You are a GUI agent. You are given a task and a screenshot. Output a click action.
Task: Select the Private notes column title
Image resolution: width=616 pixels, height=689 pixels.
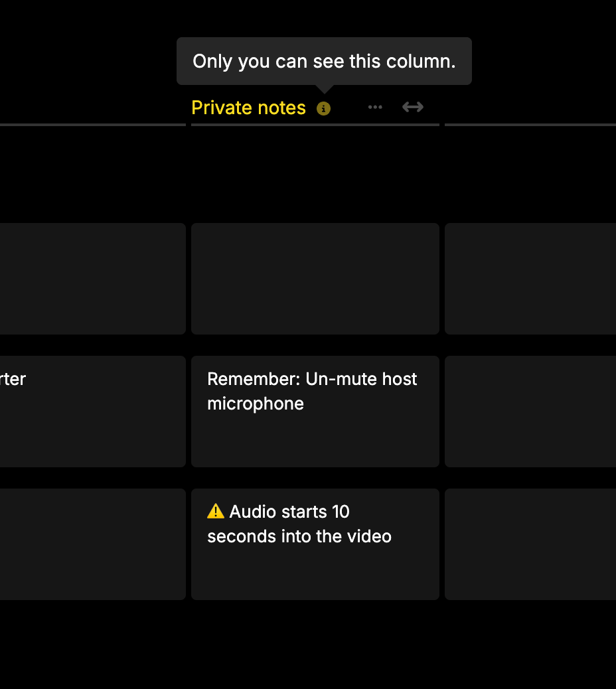click(248, 108)
